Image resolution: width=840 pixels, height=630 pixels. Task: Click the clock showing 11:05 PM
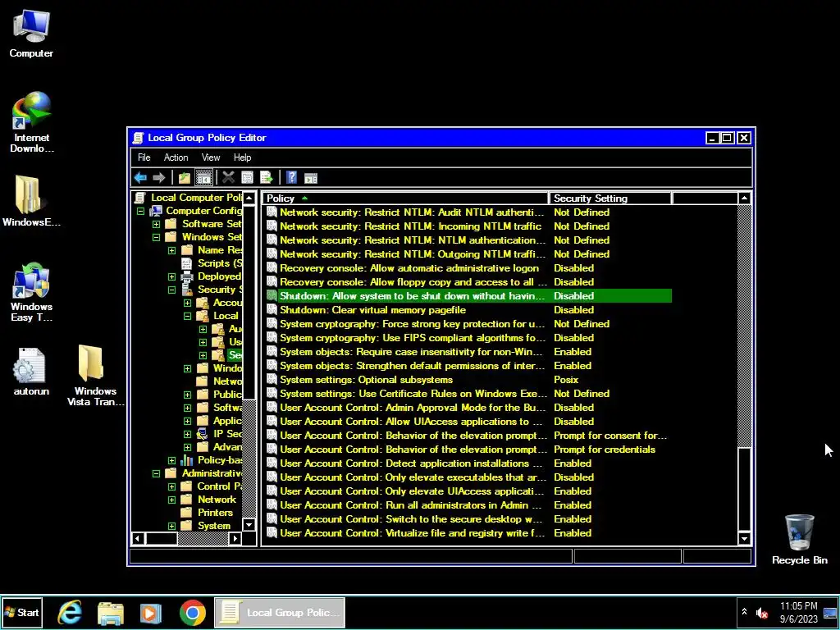(799, 612)
